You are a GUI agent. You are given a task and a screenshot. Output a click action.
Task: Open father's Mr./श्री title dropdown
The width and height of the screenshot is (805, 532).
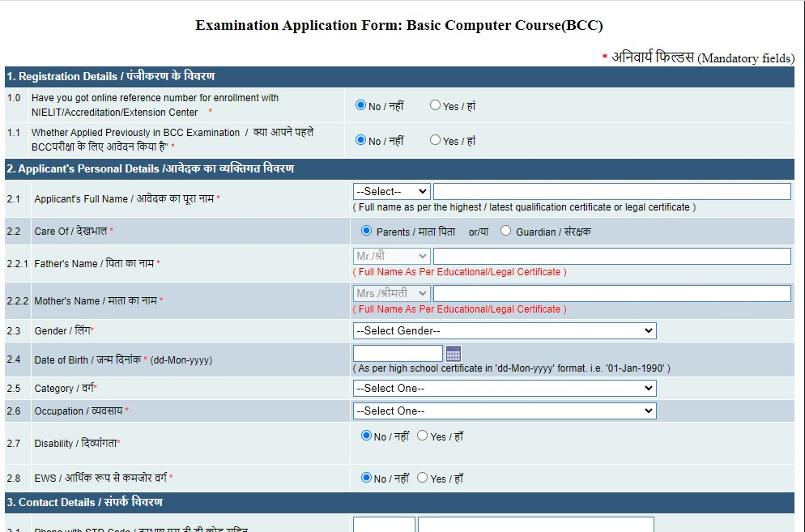(392, 256)
